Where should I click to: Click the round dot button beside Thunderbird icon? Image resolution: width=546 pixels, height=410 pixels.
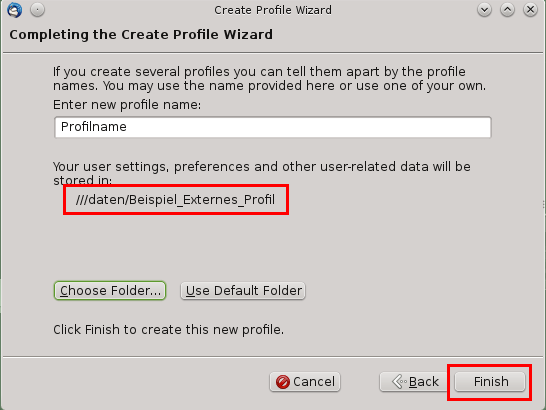coord(37,10)
